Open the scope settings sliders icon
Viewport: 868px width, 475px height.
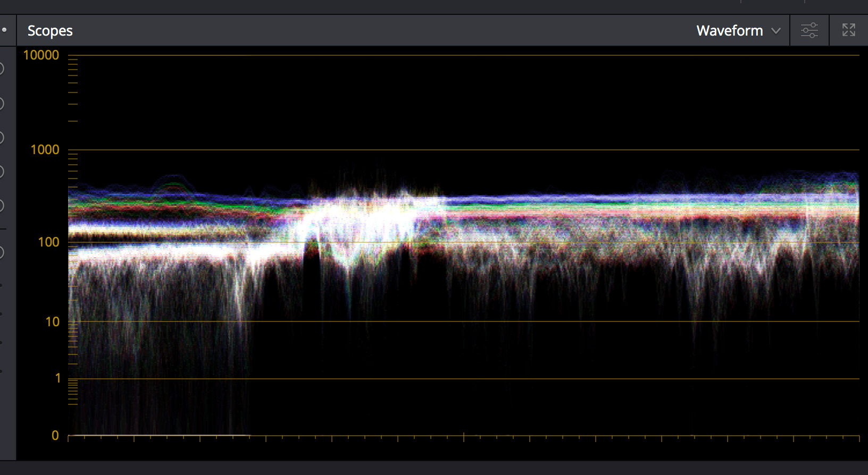809,30
